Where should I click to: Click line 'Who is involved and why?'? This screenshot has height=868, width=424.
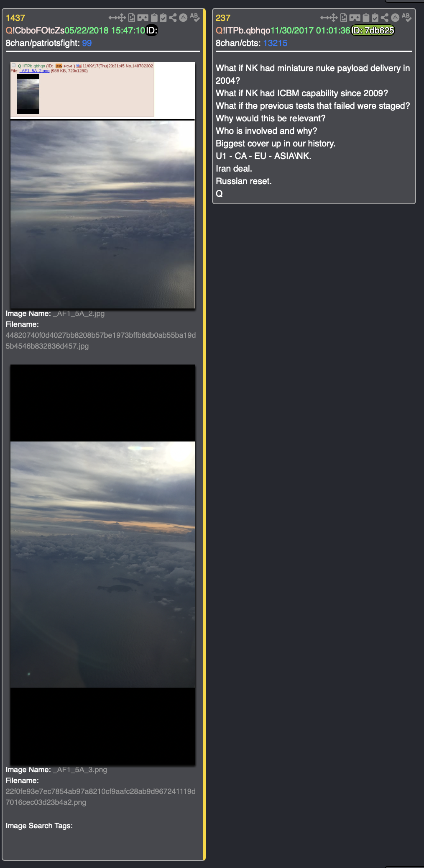[266, 131]
